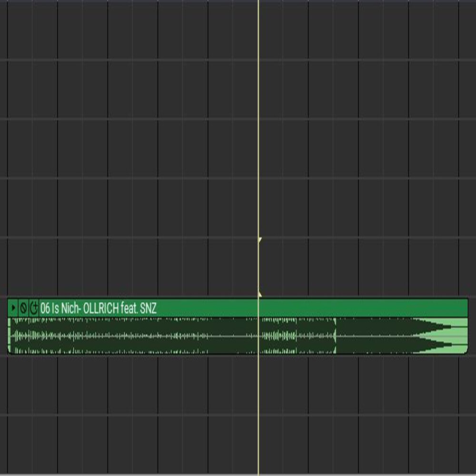Image resolution: width=476 pixels, height=476 pixels.
Task: Click the bright green left edge of the waveform
Action: pyautogui.click(x=9, y=336)
